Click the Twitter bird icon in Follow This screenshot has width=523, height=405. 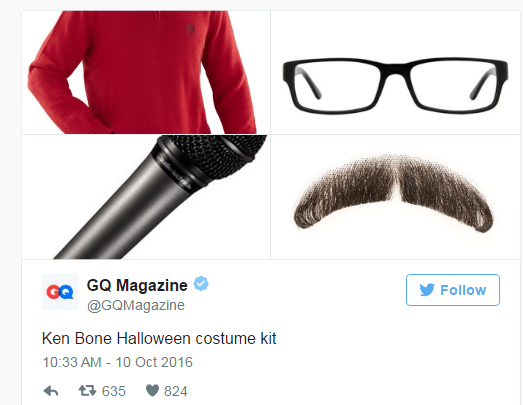[x=427, y=290]
